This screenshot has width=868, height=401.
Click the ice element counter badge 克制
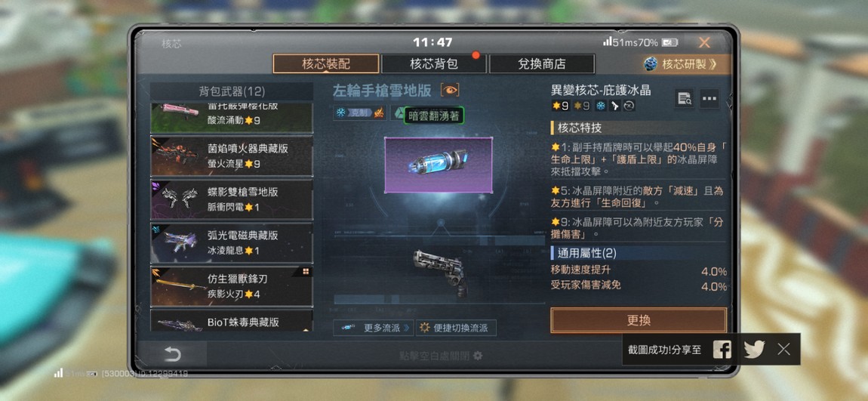click(360, 113)
